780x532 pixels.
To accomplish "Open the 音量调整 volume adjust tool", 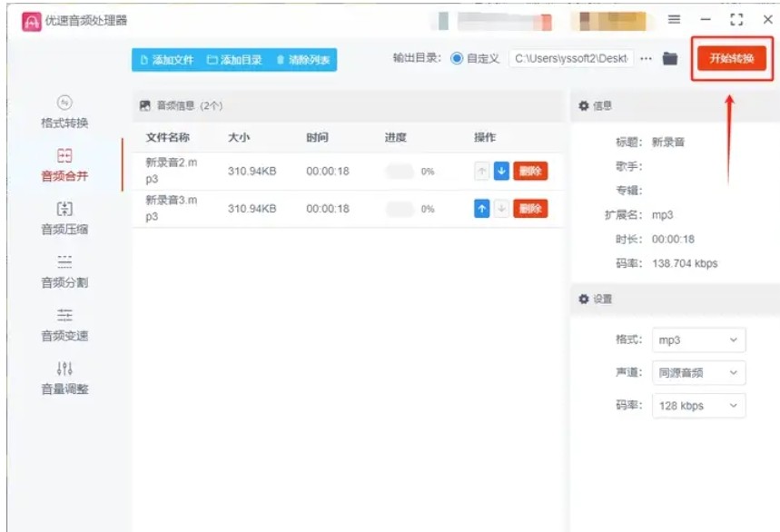I will pyautogui.click(x=64, y=379).
